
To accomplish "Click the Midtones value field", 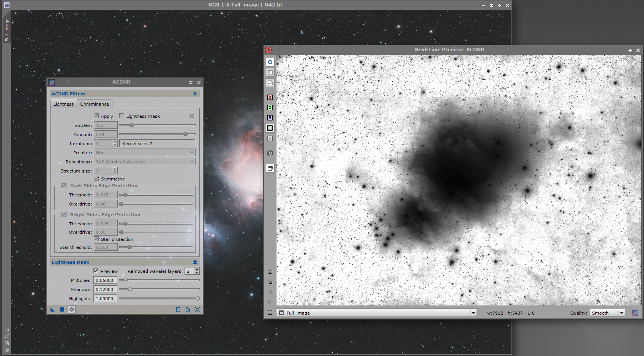I will pos(105,280).
